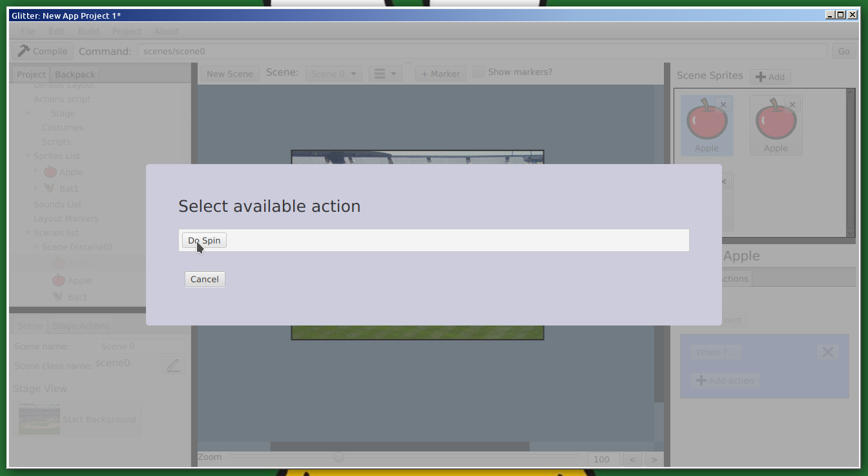Remove the first Apple scene sprite
Screen dimensions: 868x476
(723, 105)
